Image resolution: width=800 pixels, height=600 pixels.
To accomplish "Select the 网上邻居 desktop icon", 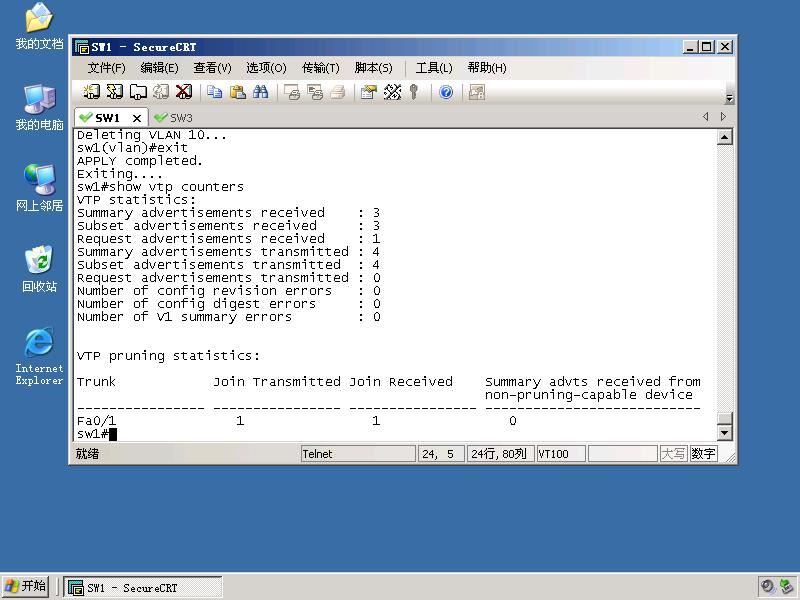I will (39, 188).
